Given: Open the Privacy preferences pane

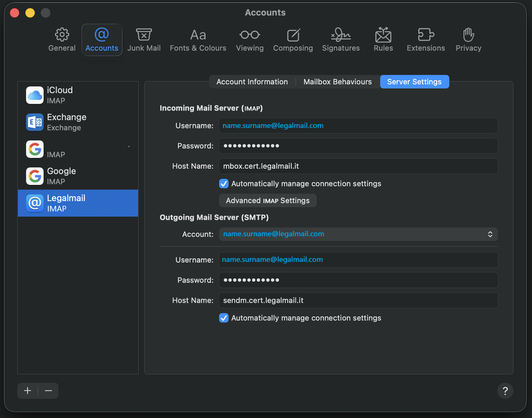Looking at the screenshot, I should (468, 40).
